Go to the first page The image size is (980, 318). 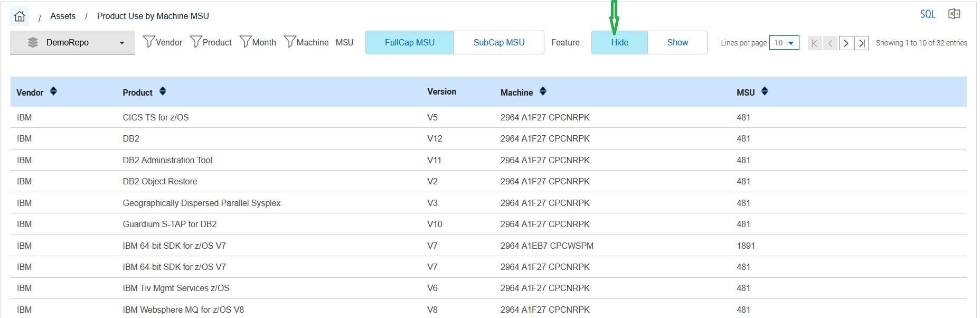pos(815,43)
